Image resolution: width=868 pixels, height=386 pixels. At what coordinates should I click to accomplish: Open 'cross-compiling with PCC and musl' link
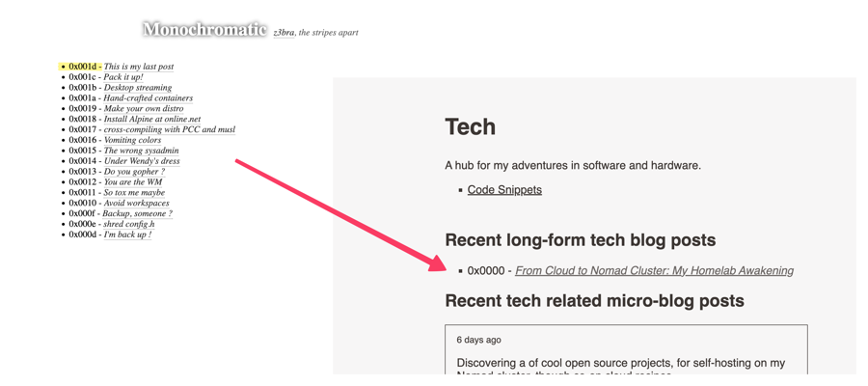click(170, 129)
